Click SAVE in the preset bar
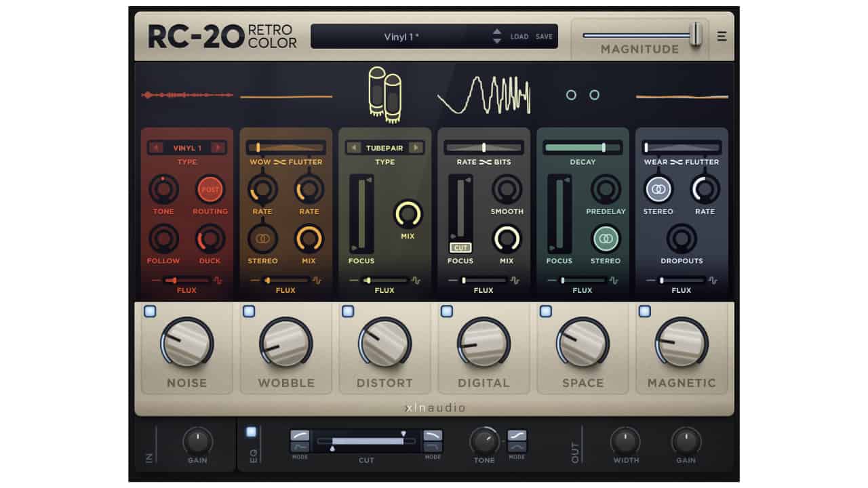The width and height of the screenshot is (868, 488). point(544,37)
